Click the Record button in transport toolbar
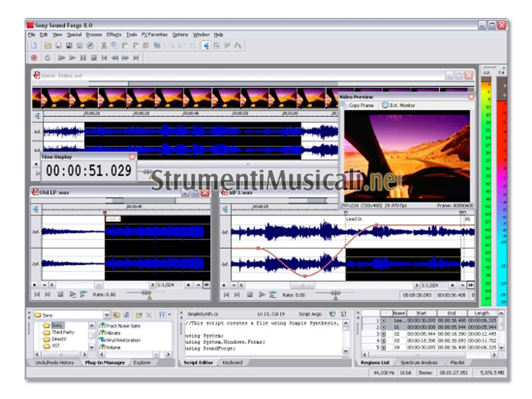 [33, 58]
